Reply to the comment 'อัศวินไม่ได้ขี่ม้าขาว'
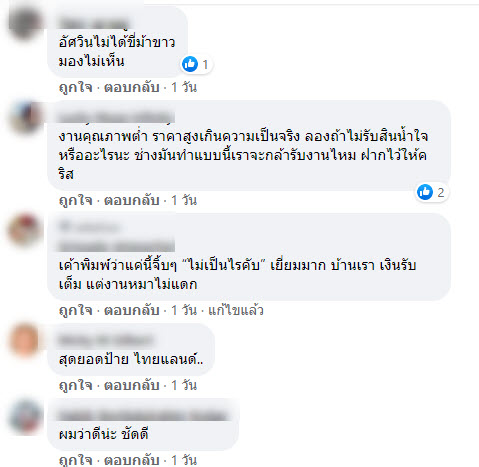The width and height of the screenshot is (479, 467). tap(132, 87)
